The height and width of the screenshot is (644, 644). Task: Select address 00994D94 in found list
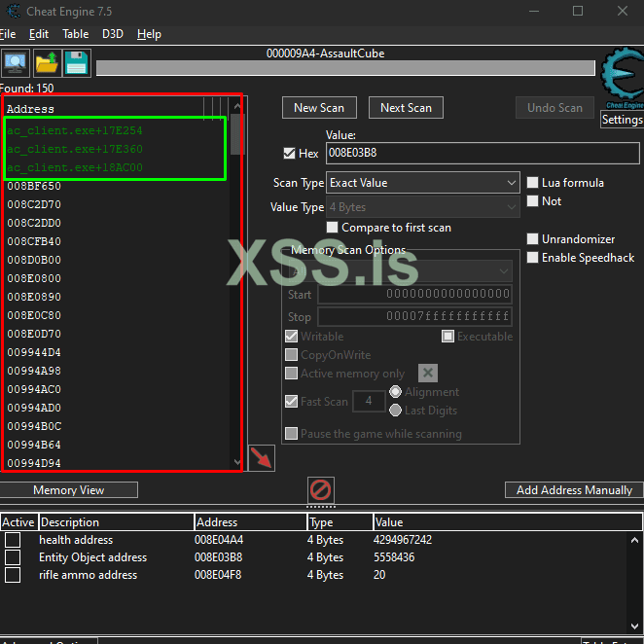point(34,463)
